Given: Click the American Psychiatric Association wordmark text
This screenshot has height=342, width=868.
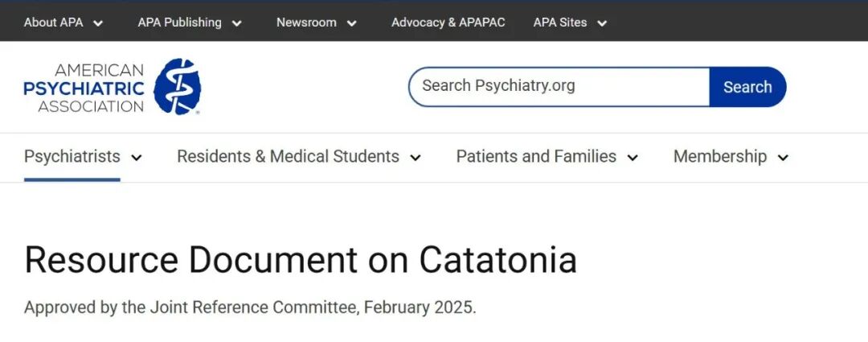Looking at the screenshot, I should (x=84, y=88).
